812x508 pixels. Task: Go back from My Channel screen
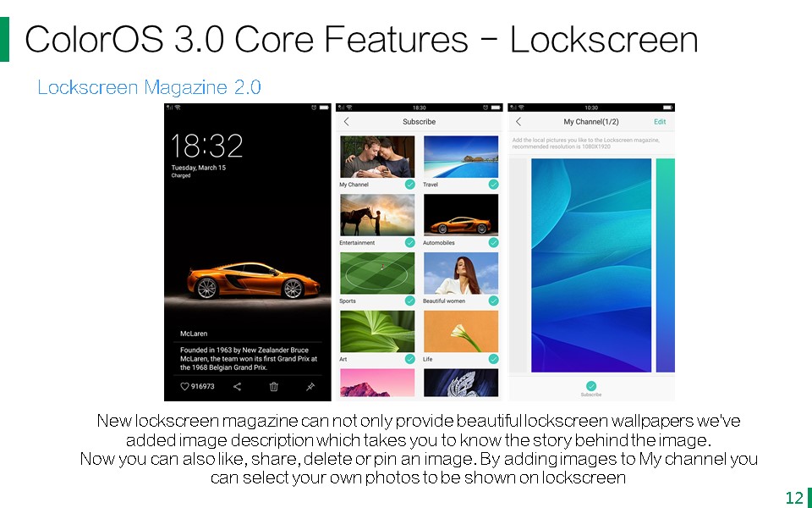(x=518, y=121)
